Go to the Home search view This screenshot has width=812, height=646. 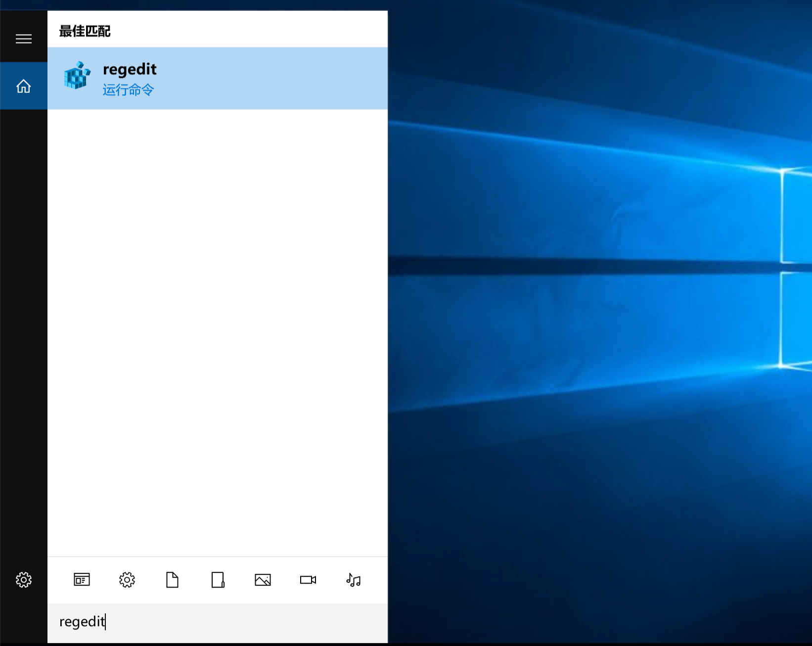23,86
